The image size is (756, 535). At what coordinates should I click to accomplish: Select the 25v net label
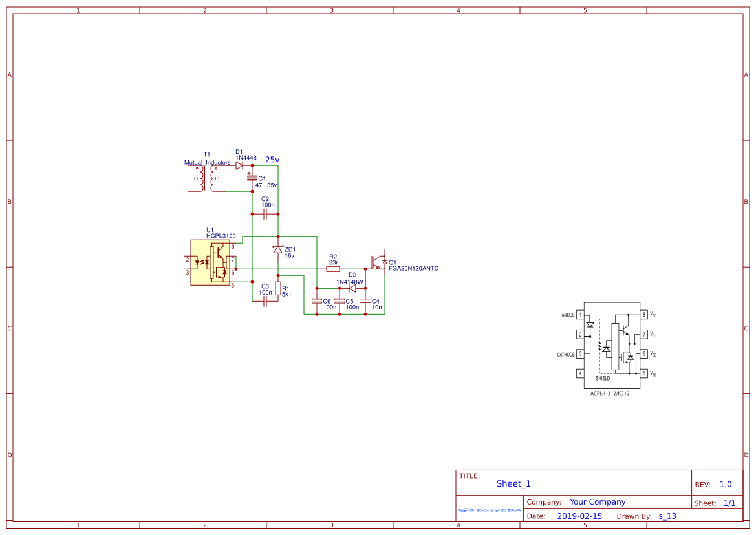(x=272, y=157)
